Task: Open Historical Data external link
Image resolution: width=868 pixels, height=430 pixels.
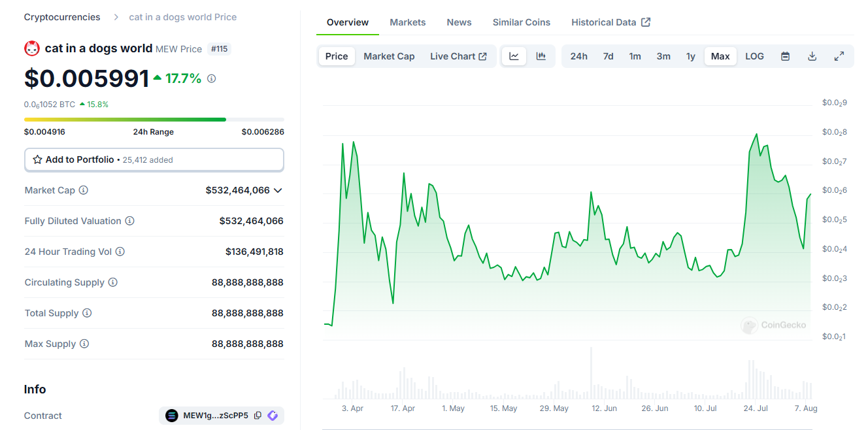Action: tap(610, 22)
